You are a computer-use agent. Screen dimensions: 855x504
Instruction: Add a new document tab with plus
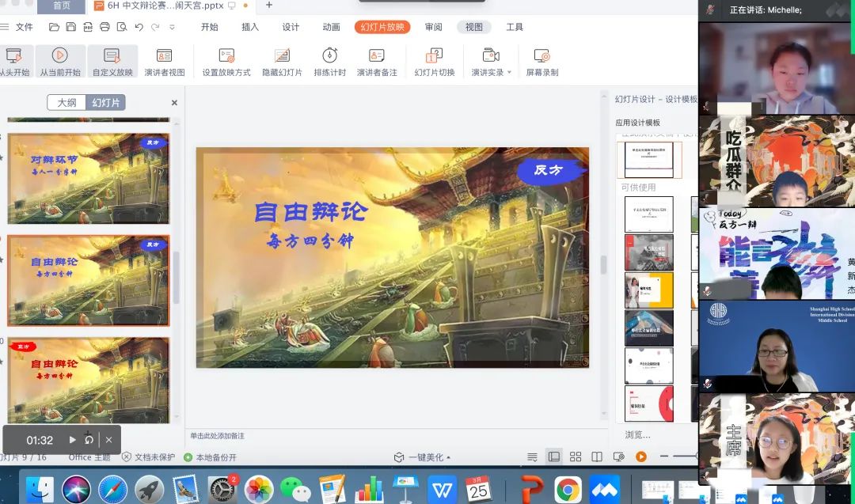coord(269,6)
